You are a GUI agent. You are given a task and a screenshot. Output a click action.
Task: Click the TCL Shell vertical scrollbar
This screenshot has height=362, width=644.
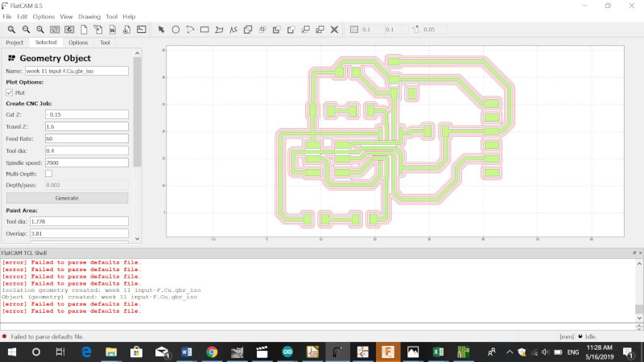coord(639,290)
